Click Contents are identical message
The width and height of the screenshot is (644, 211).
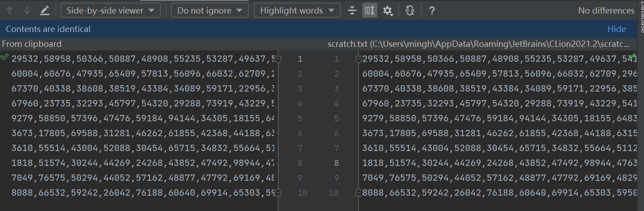point(48,29)
